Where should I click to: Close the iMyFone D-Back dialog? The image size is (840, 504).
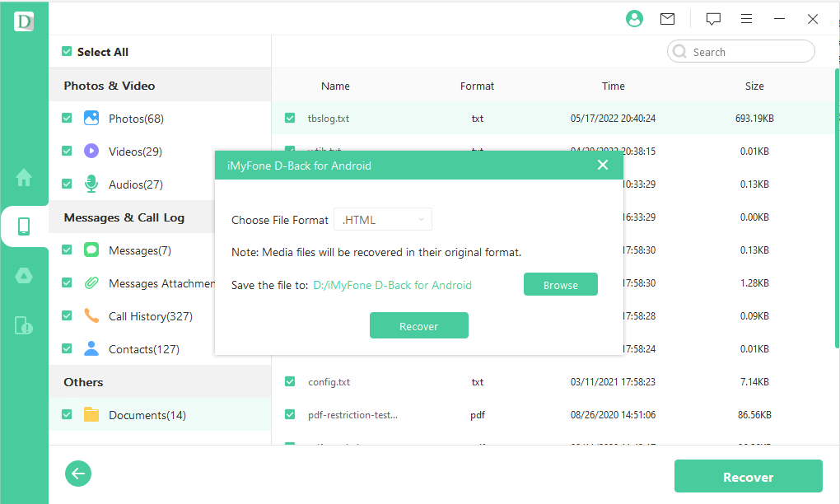(603, 165)
